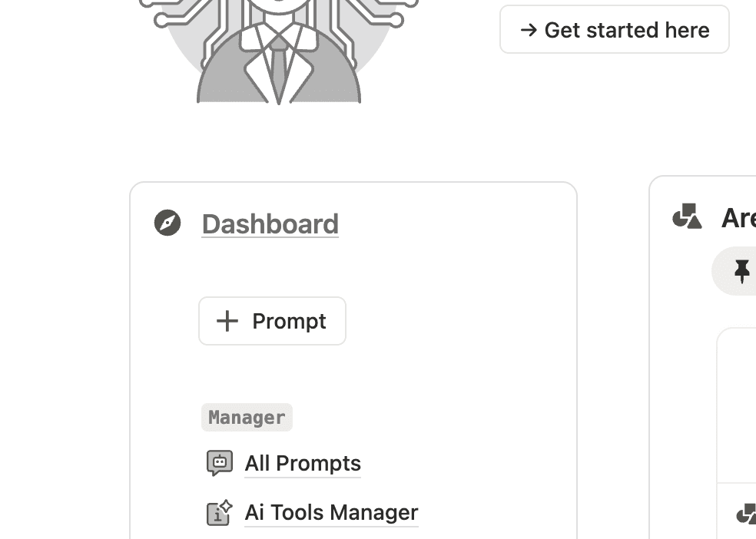The image size is (756, 539).
Task: Click the sparkle page icon beside Ai Tools Manager
Action: (218, 512)
